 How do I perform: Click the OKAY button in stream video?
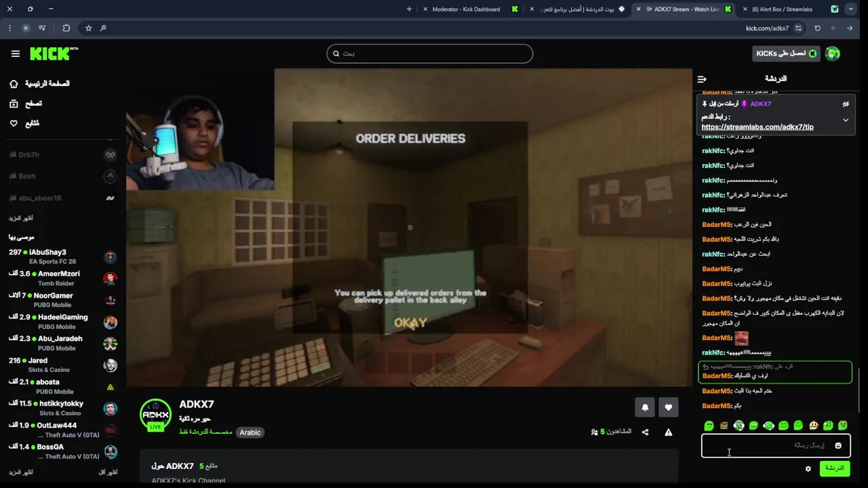pos(410,323)
